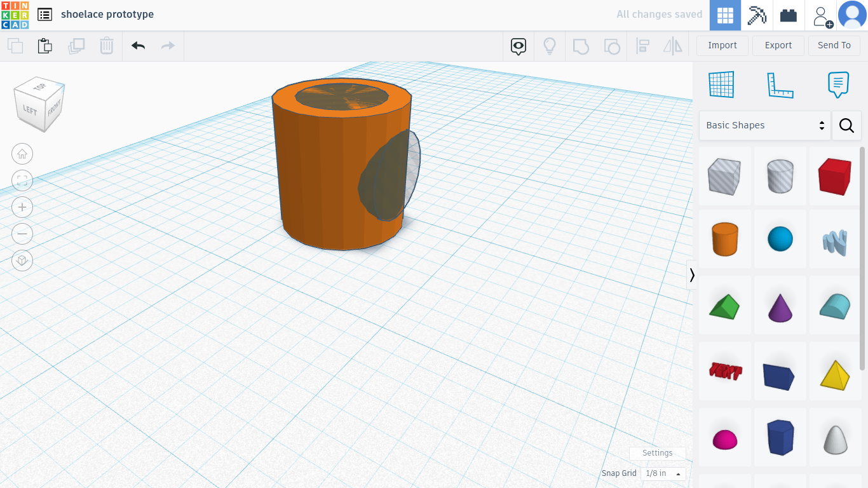Click the Send To button
Viewport: 868px width, 488px height.
pyautogui.click(x=834, y=45)
